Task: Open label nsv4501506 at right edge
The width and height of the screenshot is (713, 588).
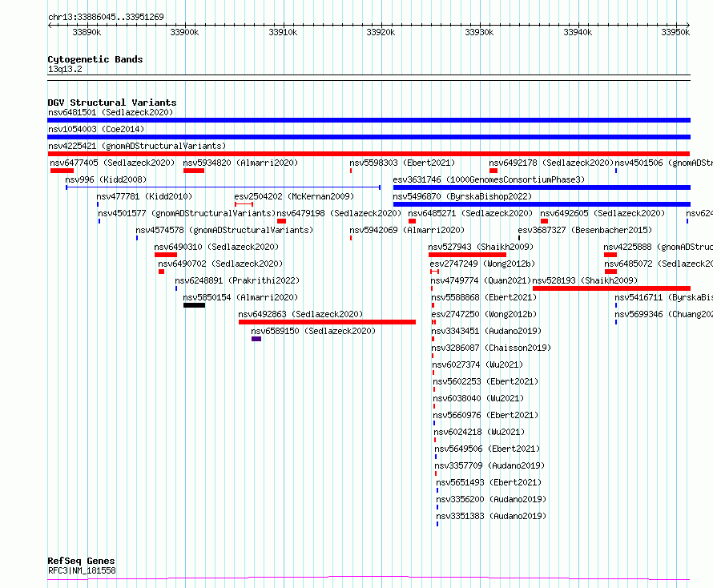Action: [x=664, y=163]
